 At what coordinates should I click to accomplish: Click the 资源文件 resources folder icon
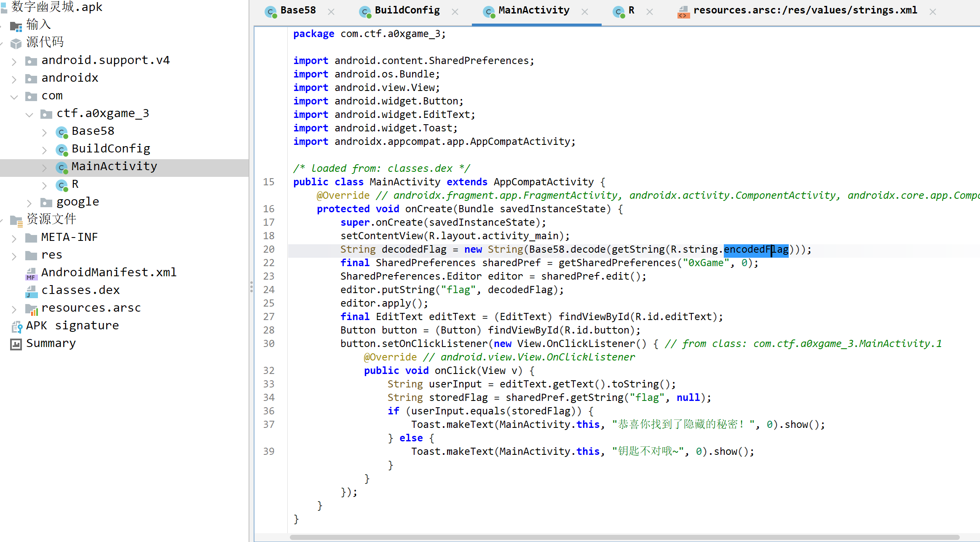(16, 221)
